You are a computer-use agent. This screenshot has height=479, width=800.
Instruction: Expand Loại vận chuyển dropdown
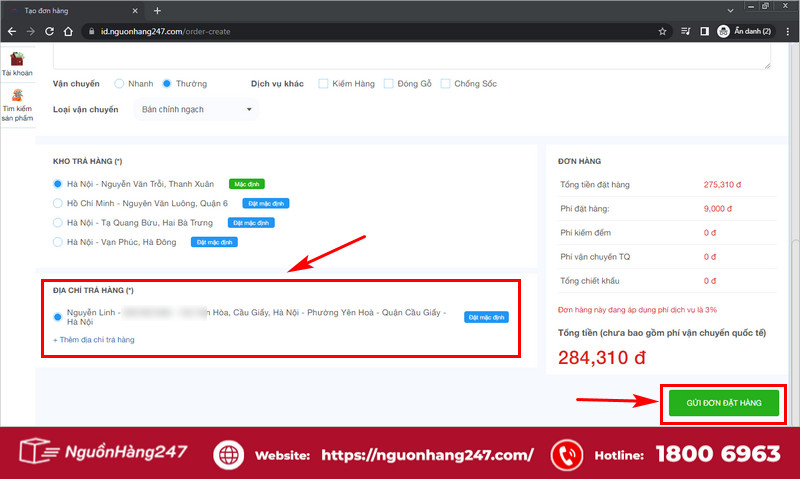point(196,109)
